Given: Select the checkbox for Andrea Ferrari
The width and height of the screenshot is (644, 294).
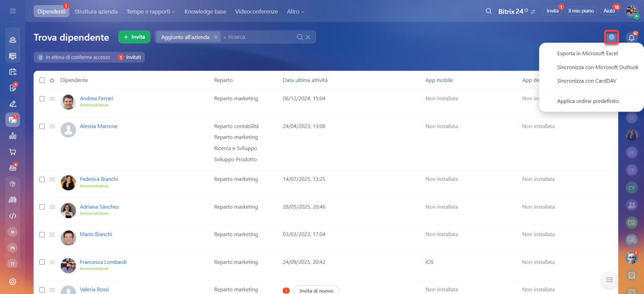Looking at the screenshot, I should click(42, 99).
